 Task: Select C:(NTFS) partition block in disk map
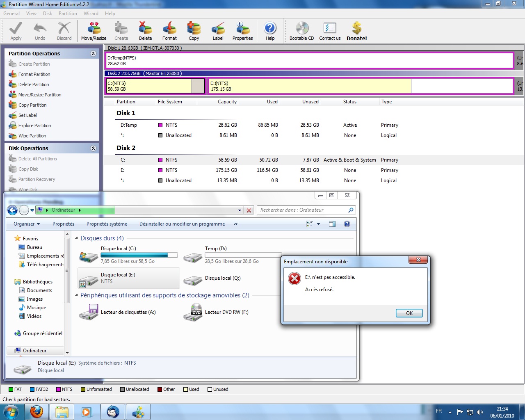point(155,86)
